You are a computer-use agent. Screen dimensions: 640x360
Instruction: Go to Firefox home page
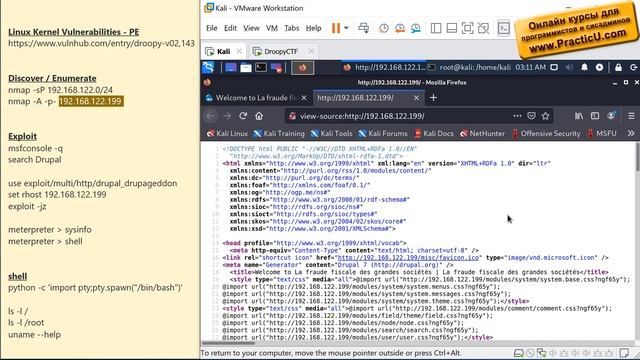[x=259, y=116]
